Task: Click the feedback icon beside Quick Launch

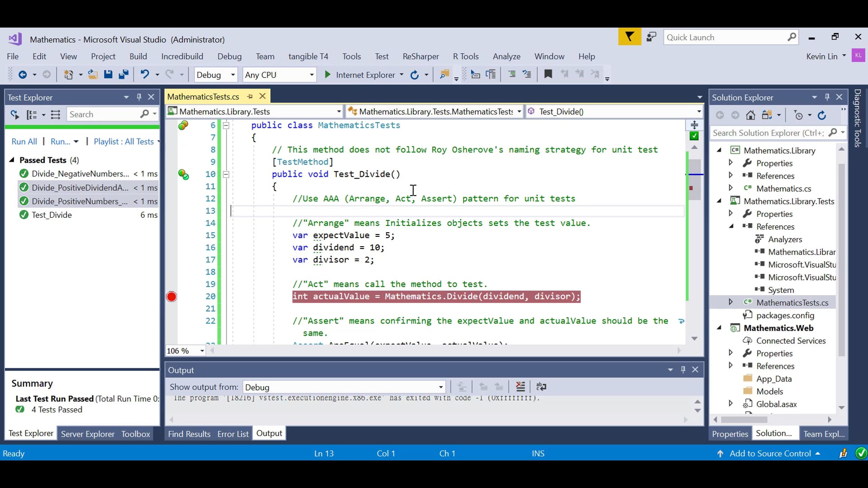Action: (x=651, y=37)
